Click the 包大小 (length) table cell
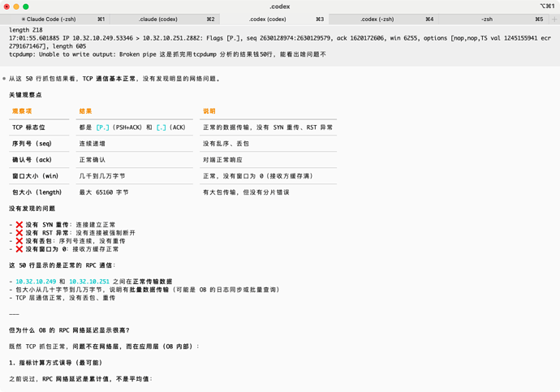Viewport: 560px width, 392px height. tap(37, 192)
